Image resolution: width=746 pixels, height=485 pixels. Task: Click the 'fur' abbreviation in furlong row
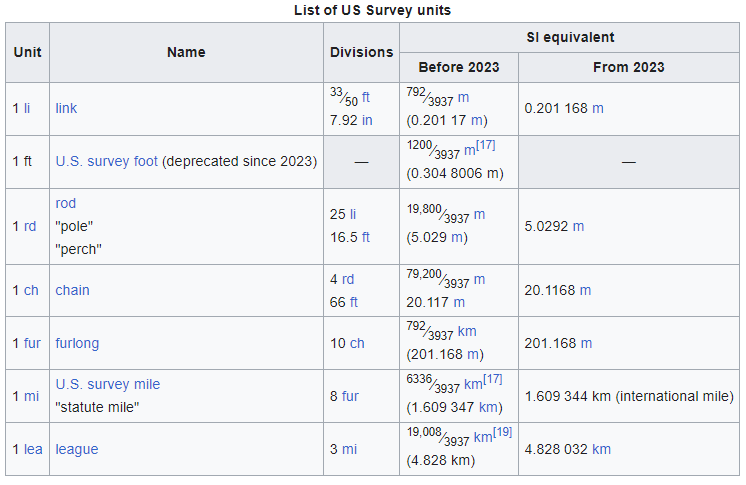tap(33, 343)
